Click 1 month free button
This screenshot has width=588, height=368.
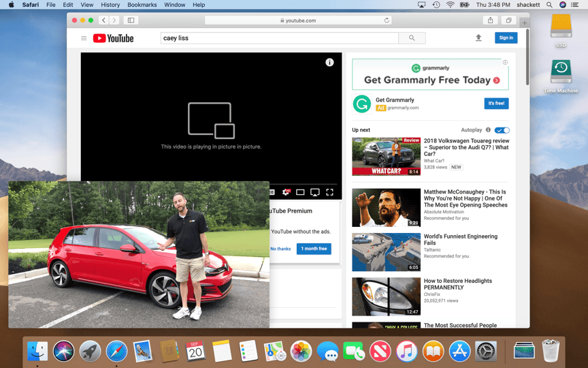[314, 249]
